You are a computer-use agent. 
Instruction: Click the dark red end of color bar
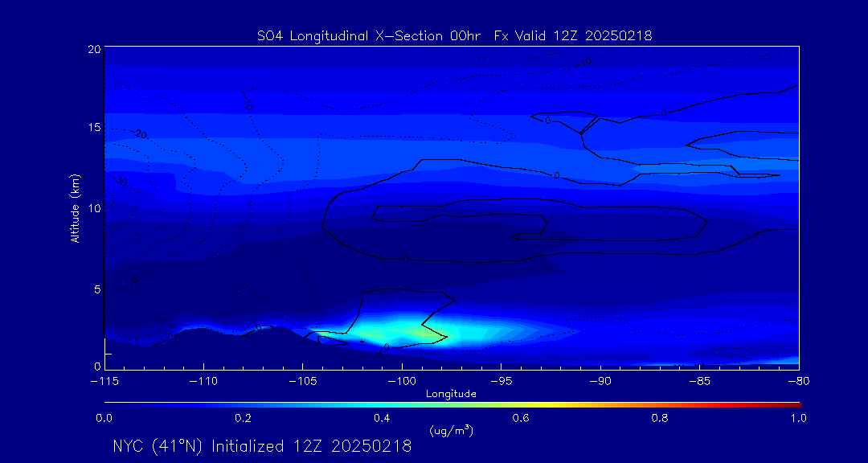[x=794, y=405]
